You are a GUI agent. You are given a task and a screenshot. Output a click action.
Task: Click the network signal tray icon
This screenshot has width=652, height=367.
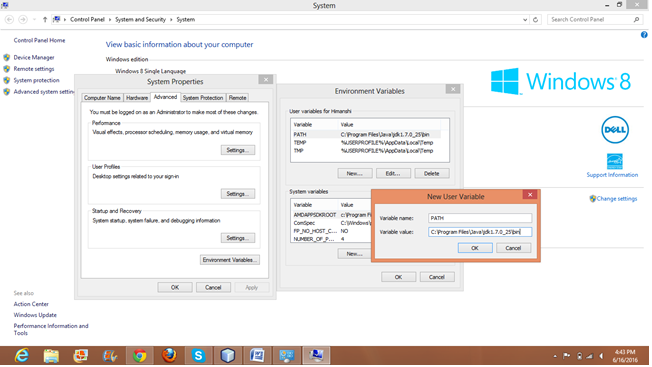[590, 356]
